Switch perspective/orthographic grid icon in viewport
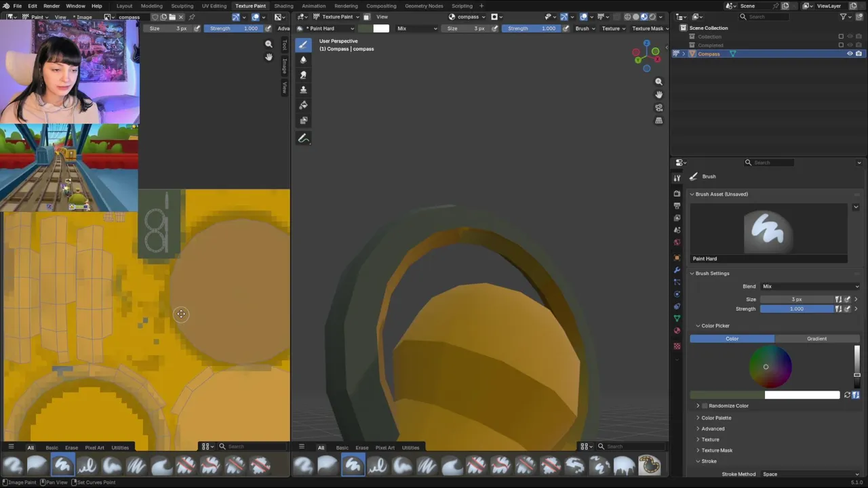This screenshot has width=868, height=488. (658, 120)
